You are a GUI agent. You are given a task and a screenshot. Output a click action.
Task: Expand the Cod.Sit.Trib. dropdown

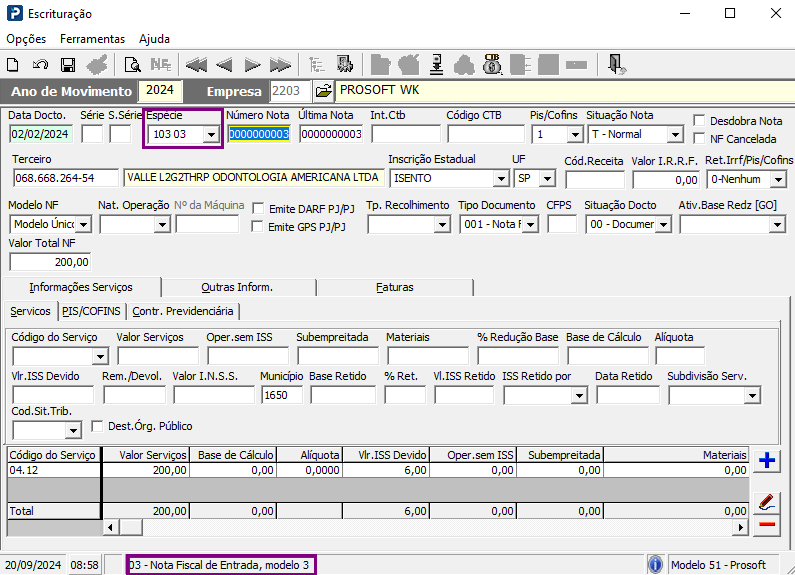click(x=73, y=430)
